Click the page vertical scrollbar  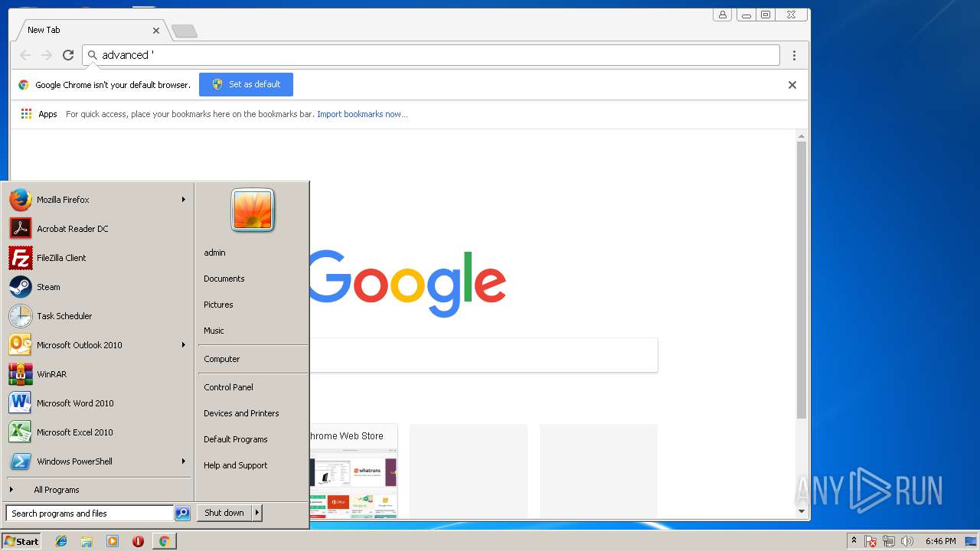click(x=802, y=280)
